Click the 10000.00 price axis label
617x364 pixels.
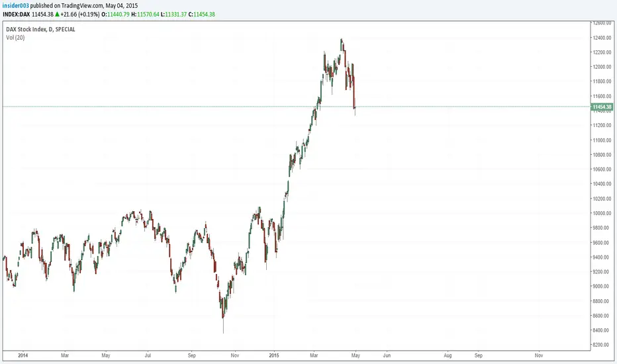[602, 213]
